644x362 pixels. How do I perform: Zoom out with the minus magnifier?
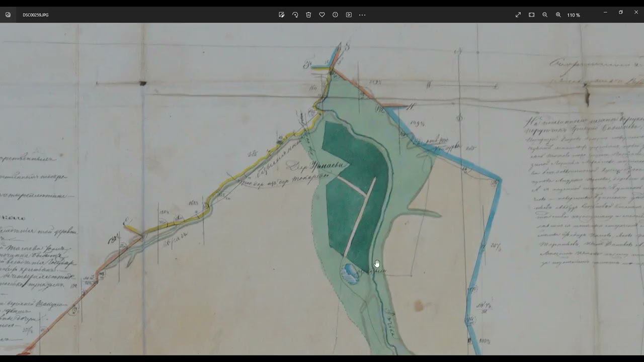point(545,15)
